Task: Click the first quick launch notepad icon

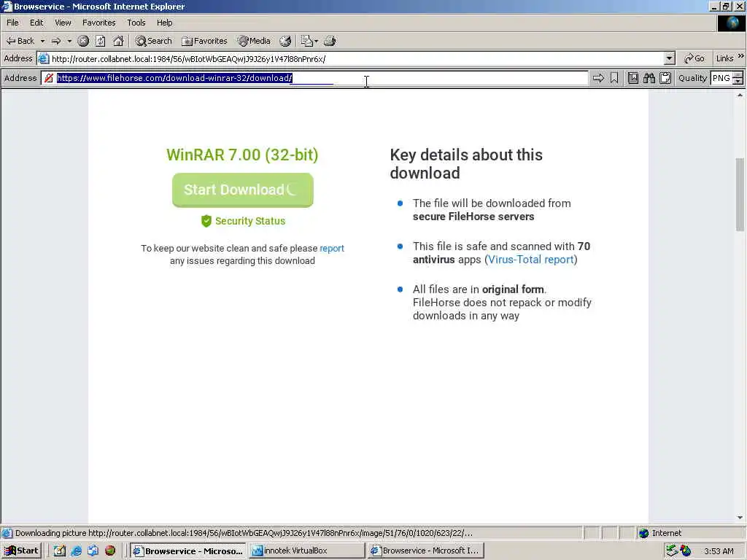Action: tap(59, 551)
